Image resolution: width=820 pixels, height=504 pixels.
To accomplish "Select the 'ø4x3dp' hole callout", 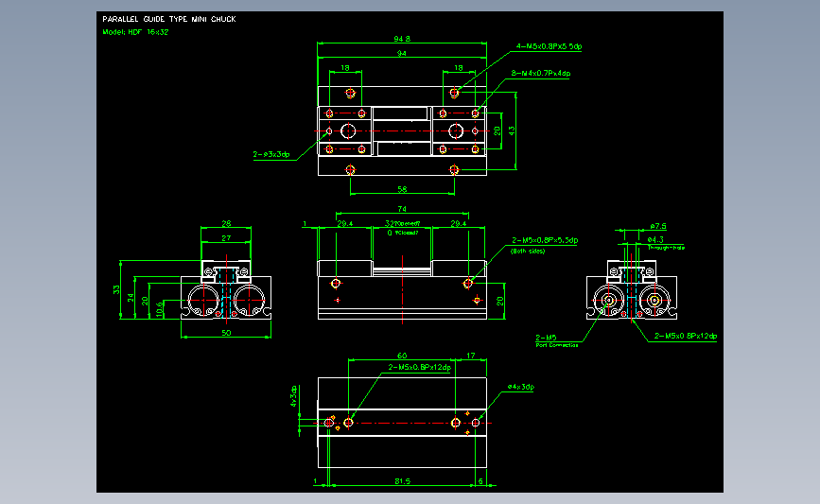I will tap(520, 388).
